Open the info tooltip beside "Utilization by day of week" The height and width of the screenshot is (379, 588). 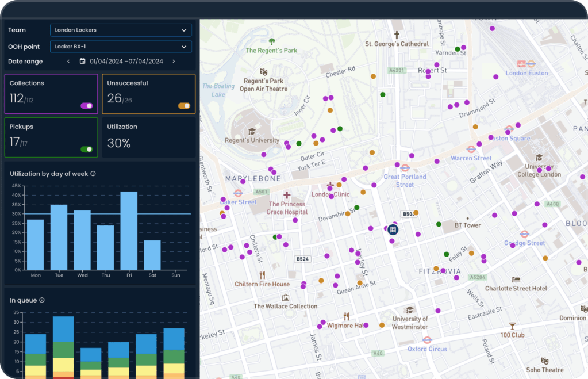pyautogui.click(x=94, y=173)
